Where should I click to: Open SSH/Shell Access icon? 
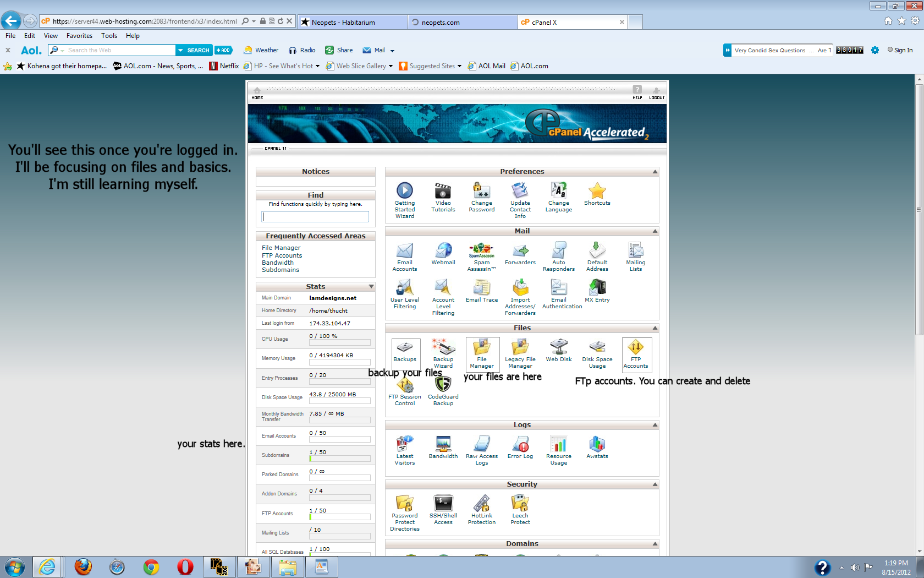[443, 503]
